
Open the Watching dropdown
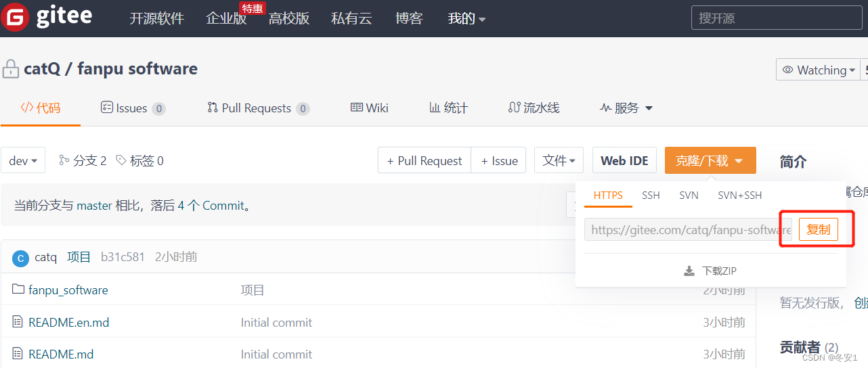pos(818,70)
